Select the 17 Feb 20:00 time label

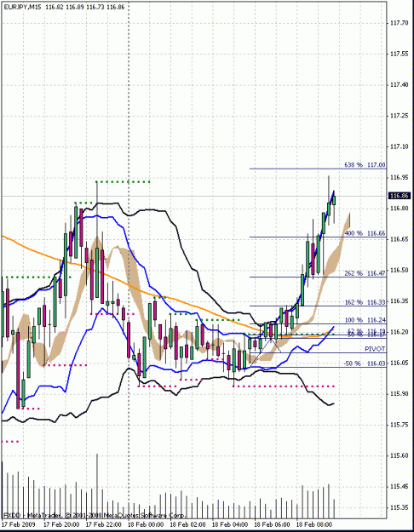pos(61,524)
